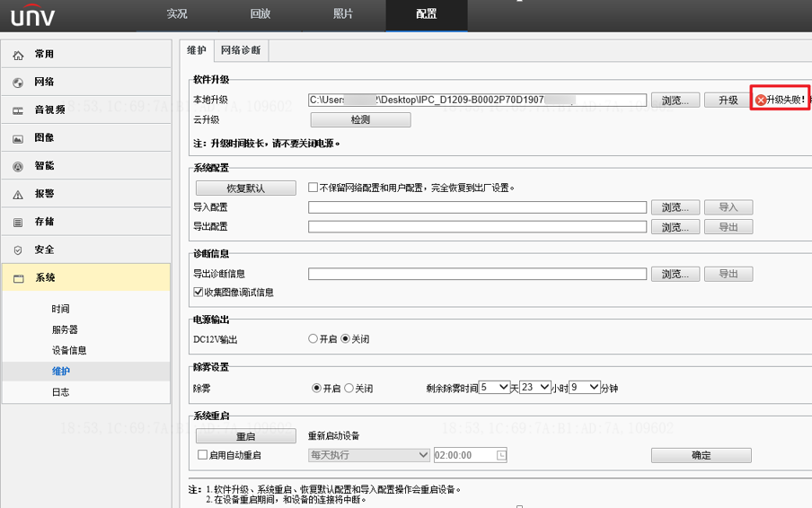812x508 pixels.
Task: Click the 导入配置 path field
Action: click(478, 207)
